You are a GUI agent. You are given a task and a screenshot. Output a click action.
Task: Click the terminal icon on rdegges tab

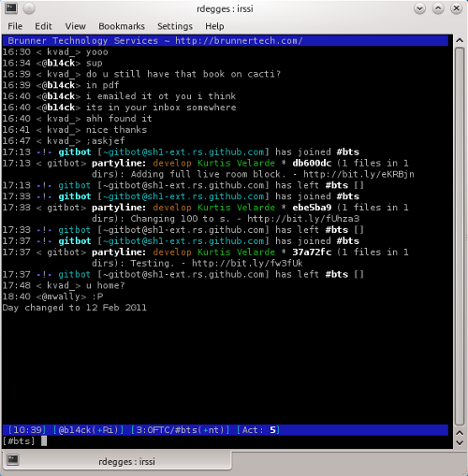pyautogui.click(x=13, y=460)
